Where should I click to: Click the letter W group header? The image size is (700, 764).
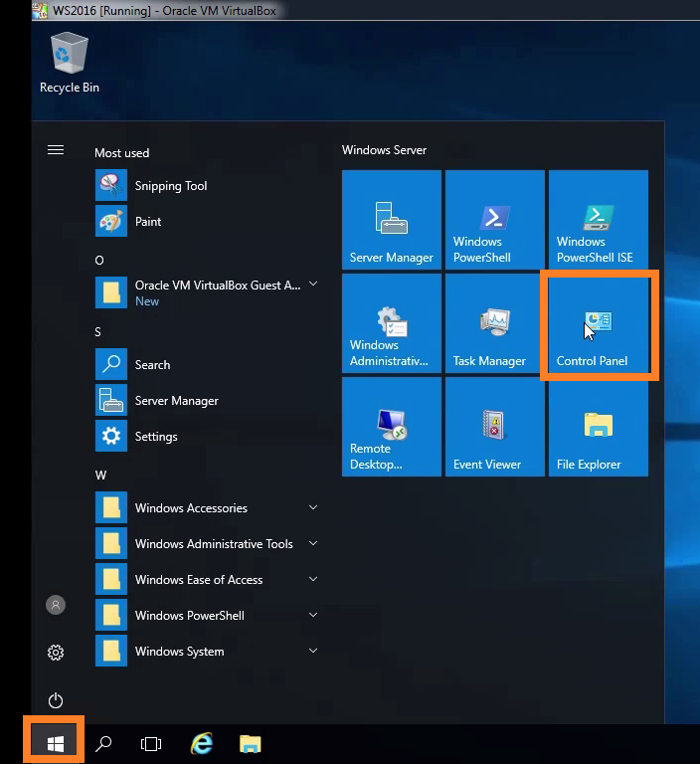(x=100, y=476)
